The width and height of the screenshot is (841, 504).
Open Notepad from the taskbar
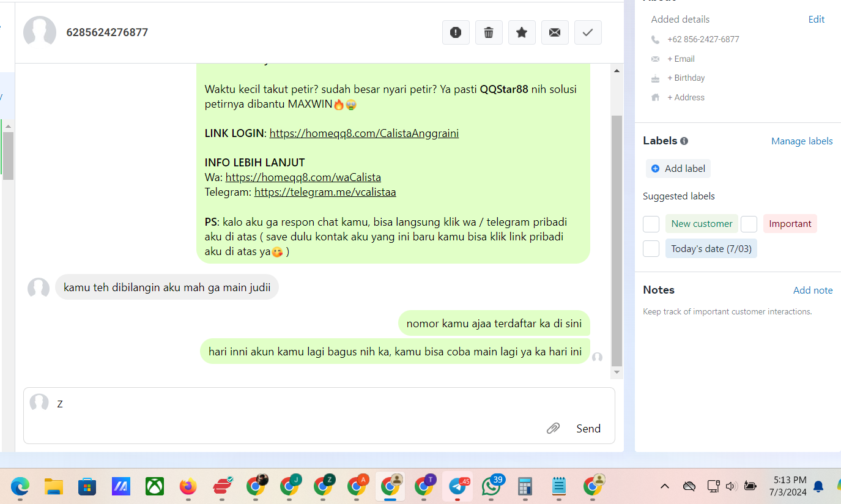(x=559, y=486)
